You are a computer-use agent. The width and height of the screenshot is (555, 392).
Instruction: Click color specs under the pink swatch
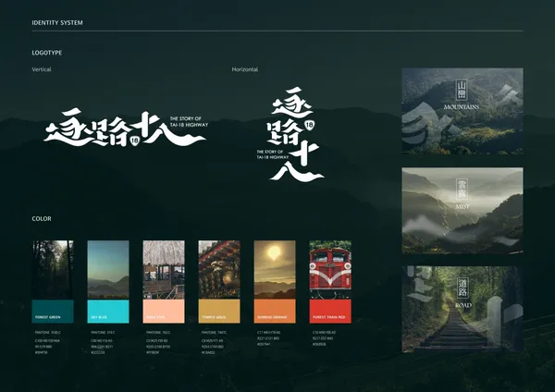pos(158,342)
